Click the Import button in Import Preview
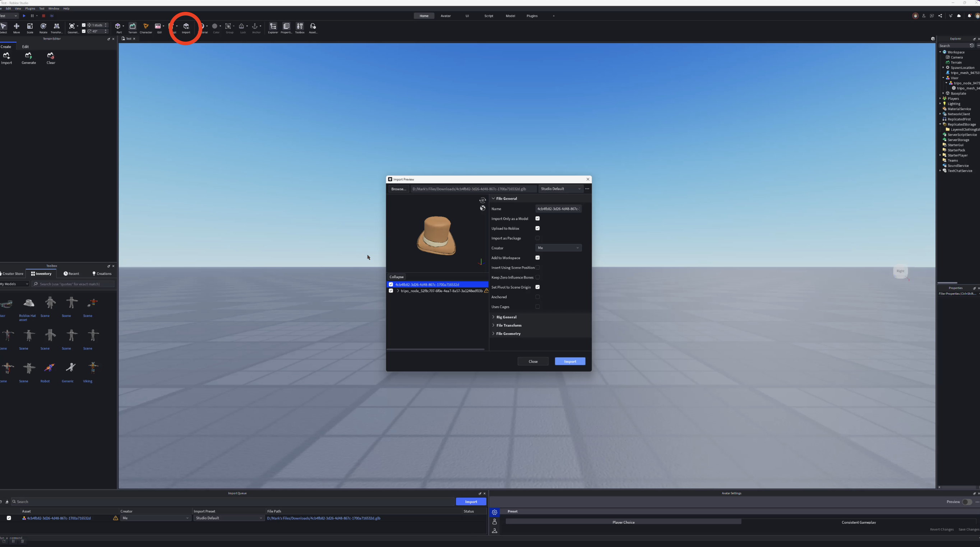 click(x=570, y=361)
